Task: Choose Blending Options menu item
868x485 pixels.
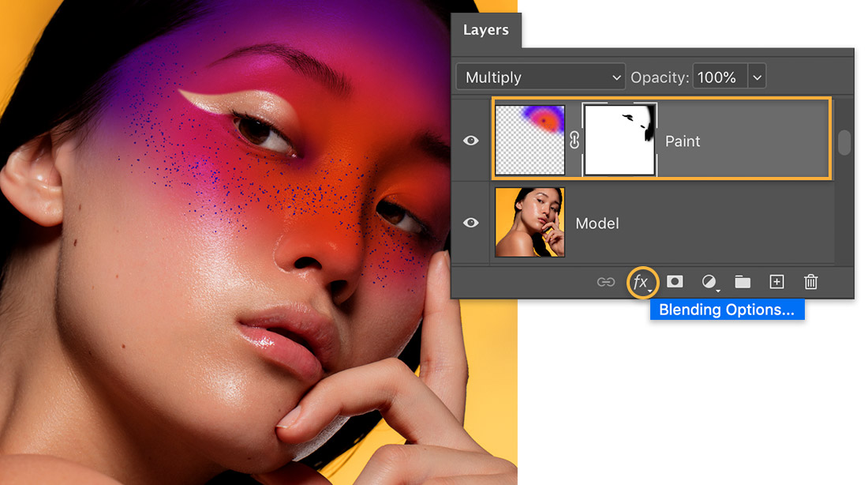Action: 727,310
